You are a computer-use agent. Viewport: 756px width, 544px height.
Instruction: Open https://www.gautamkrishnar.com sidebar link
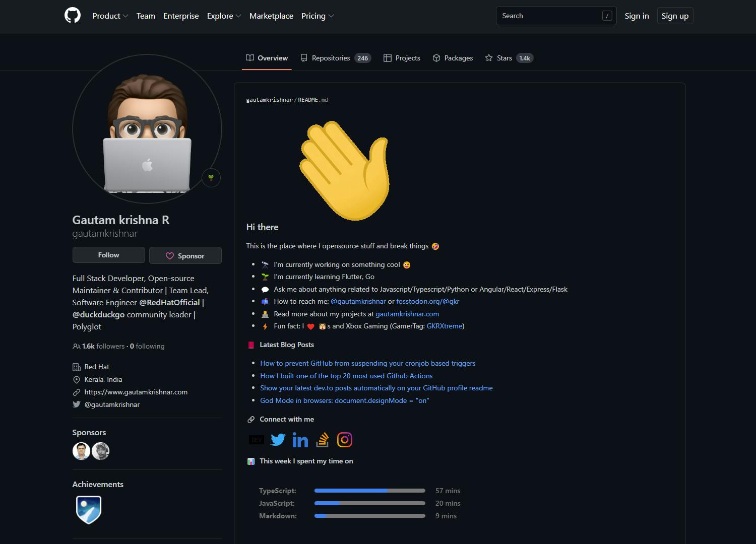pos(136,392)
